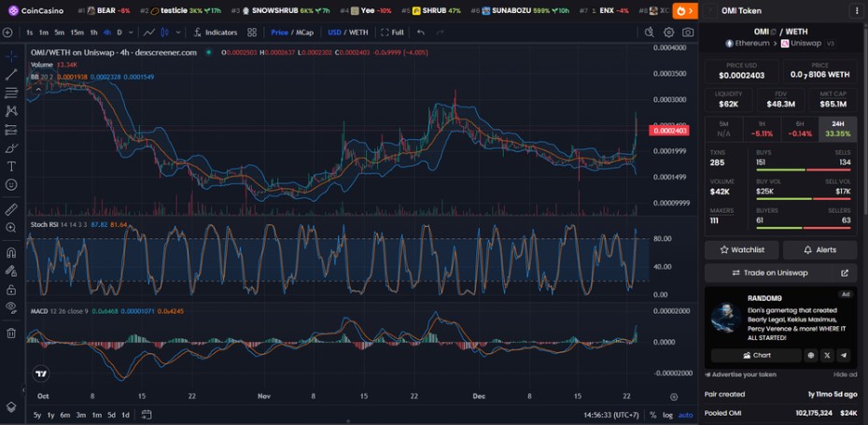Open quick search magnifier icon
This screenshot has width=868, height=425.
(x=650, y=33)
